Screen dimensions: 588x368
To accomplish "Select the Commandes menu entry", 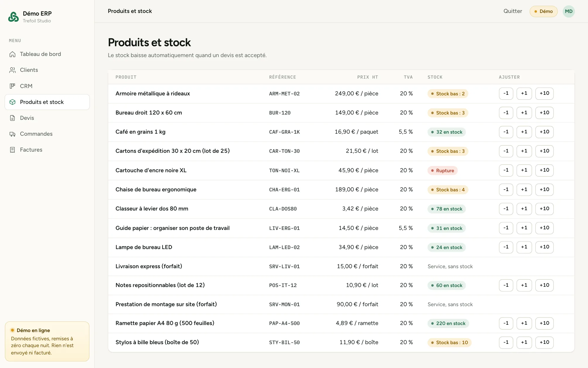I will tap(47, 134).
